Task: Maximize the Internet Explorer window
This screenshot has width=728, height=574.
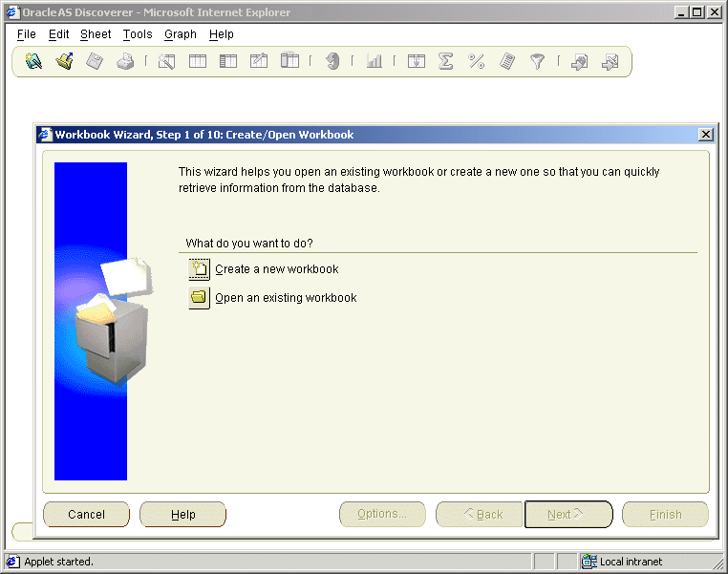Action: pyautogui.click(x=696, y=12)
